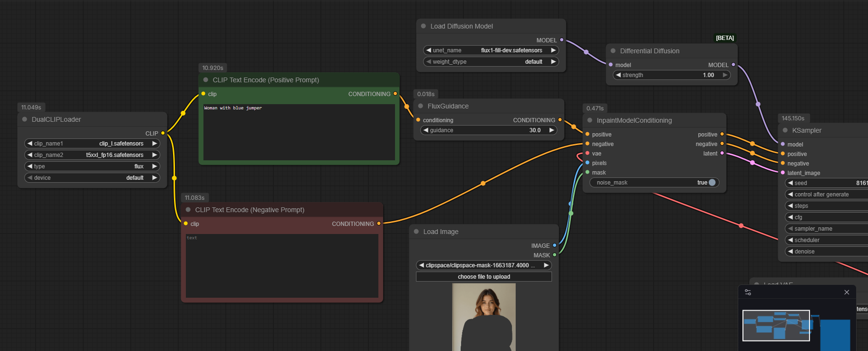868x351 pixels.
Task: Click the CLIP output port on DualCLIPLoader
Action: click(x=163, y=133)
